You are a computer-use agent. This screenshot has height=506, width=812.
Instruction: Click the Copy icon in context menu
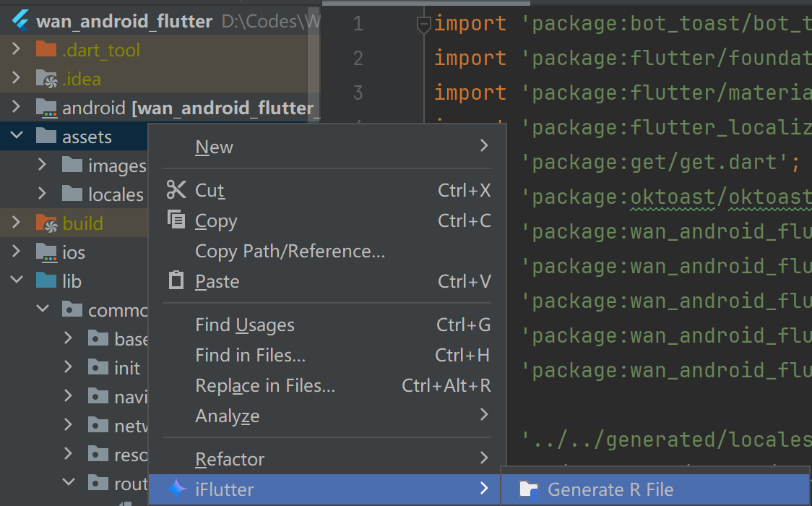point(176,220)
